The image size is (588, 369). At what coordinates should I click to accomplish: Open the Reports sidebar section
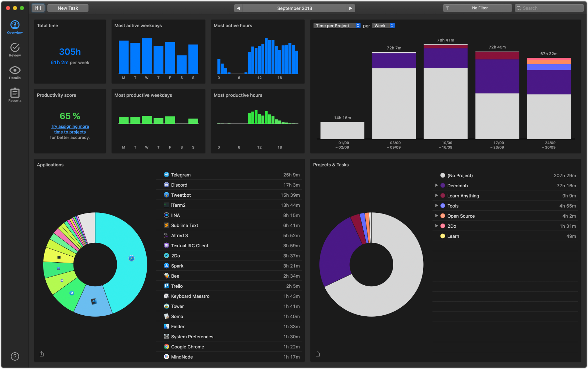(x=15, y=95)
